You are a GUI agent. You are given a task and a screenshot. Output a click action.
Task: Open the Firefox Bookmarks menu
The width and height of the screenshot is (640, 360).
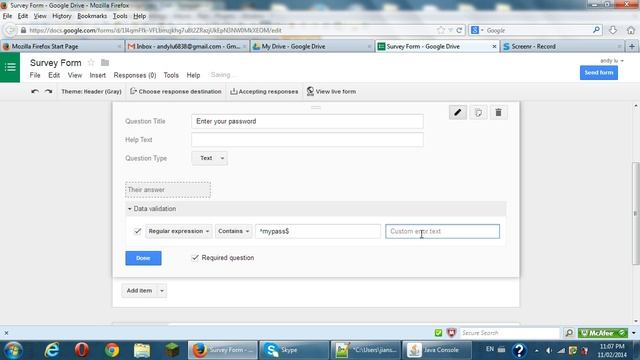pos(92,16)
